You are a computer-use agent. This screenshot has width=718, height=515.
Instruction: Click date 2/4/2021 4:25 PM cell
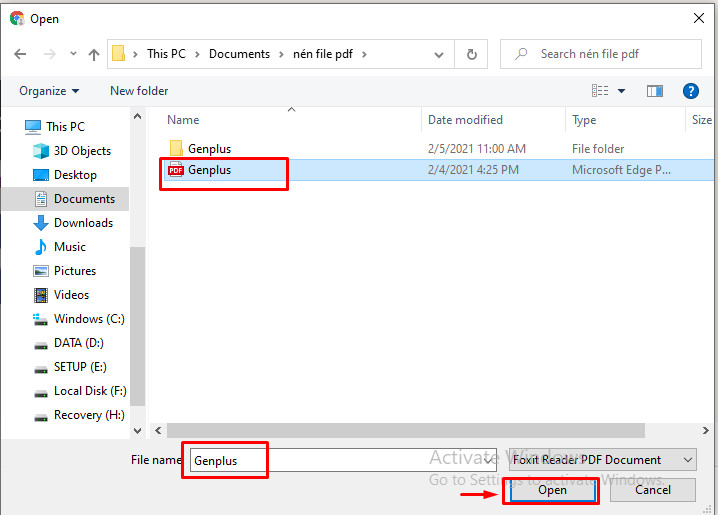click(x=473, y=170)
